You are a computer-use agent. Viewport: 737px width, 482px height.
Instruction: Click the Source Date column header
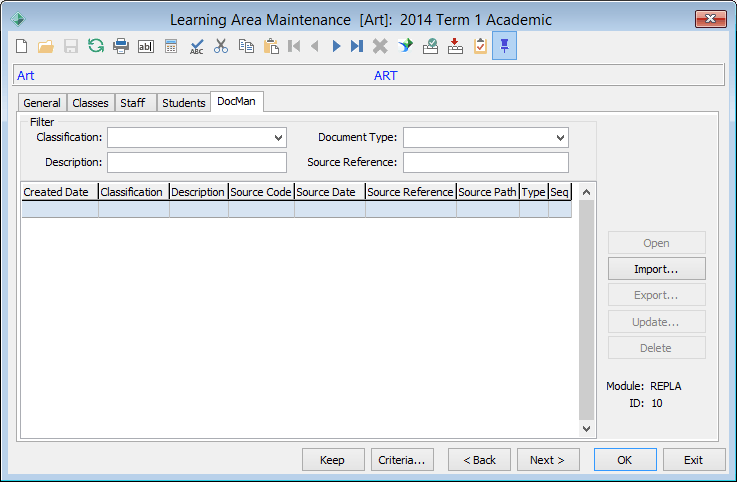pyautogui.click(x=330, y=192)
